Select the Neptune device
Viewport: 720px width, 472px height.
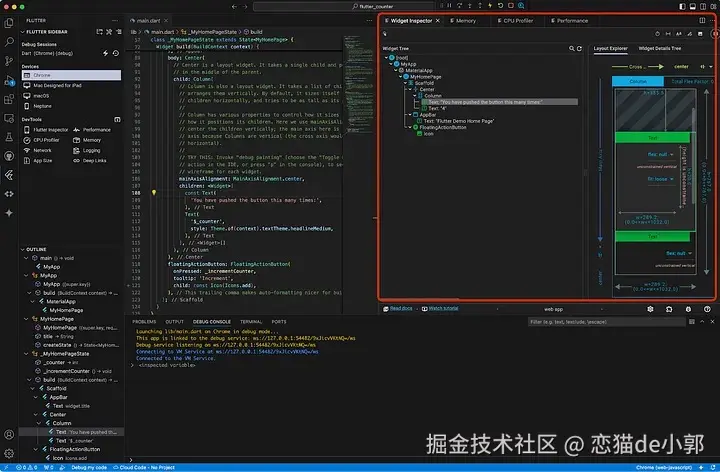point(71,106)
